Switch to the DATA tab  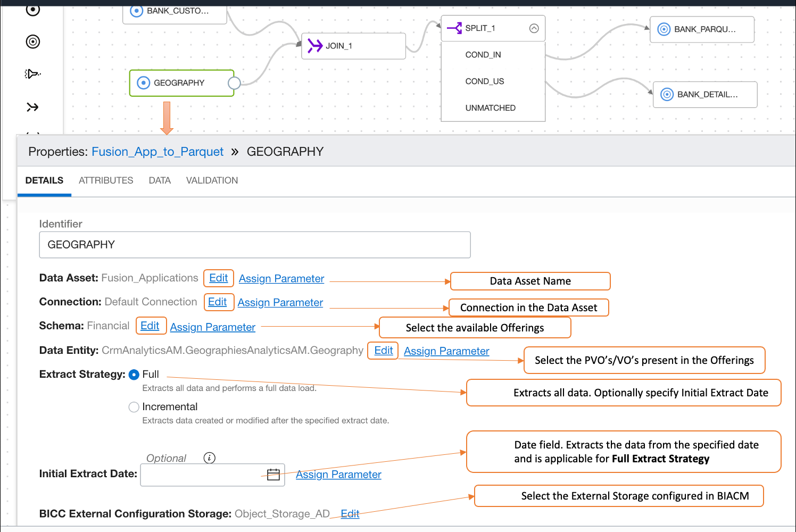pos(159,180)
